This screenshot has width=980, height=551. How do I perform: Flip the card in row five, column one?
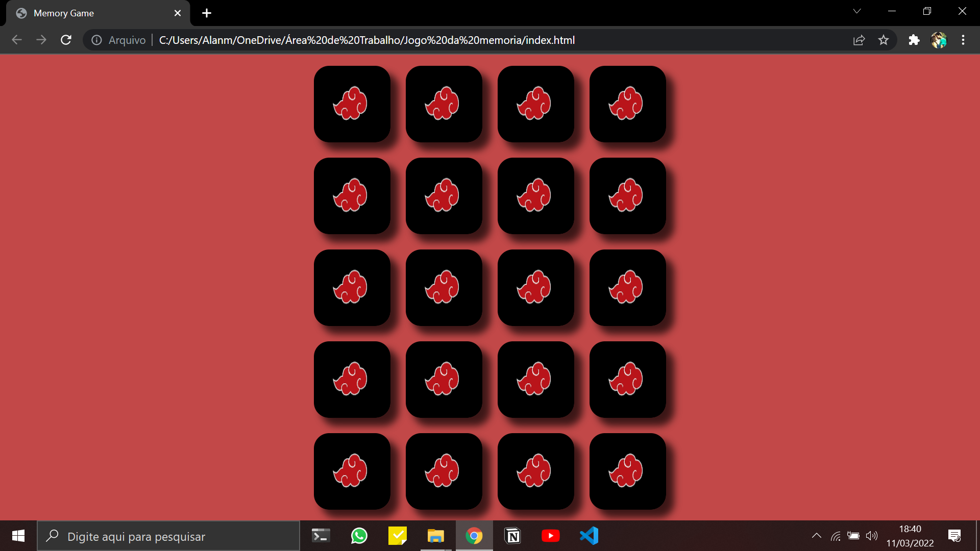pyautogui.click(x=352, y=471)
